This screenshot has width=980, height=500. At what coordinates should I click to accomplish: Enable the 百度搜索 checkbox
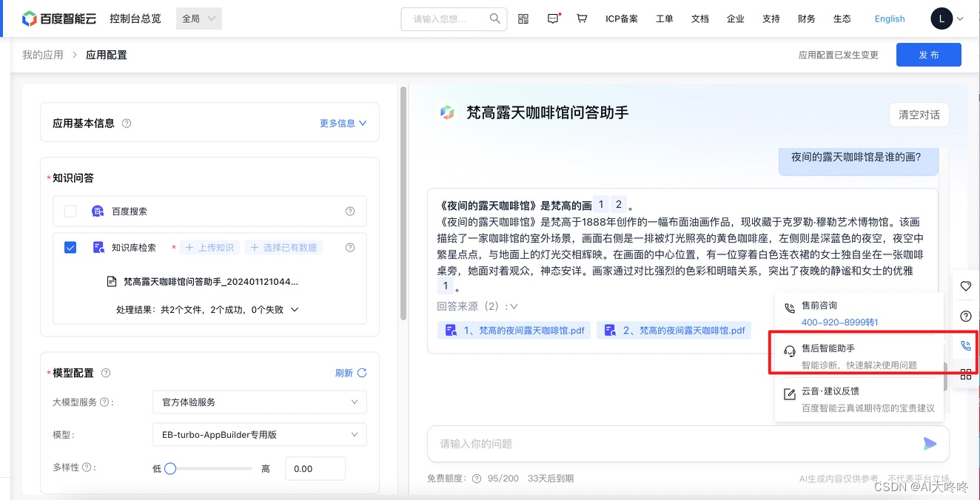[x=70, y=211]
